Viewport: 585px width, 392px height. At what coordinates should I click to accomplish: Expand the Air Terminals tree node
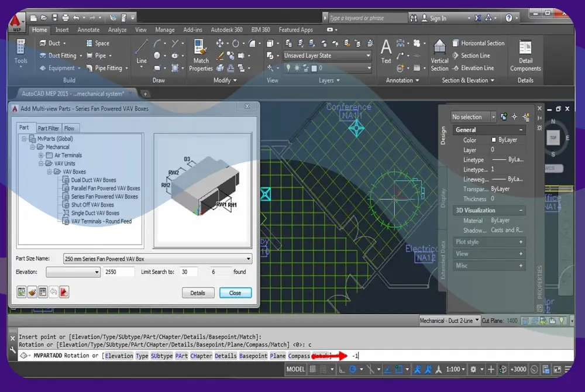(x=41, y=155)
